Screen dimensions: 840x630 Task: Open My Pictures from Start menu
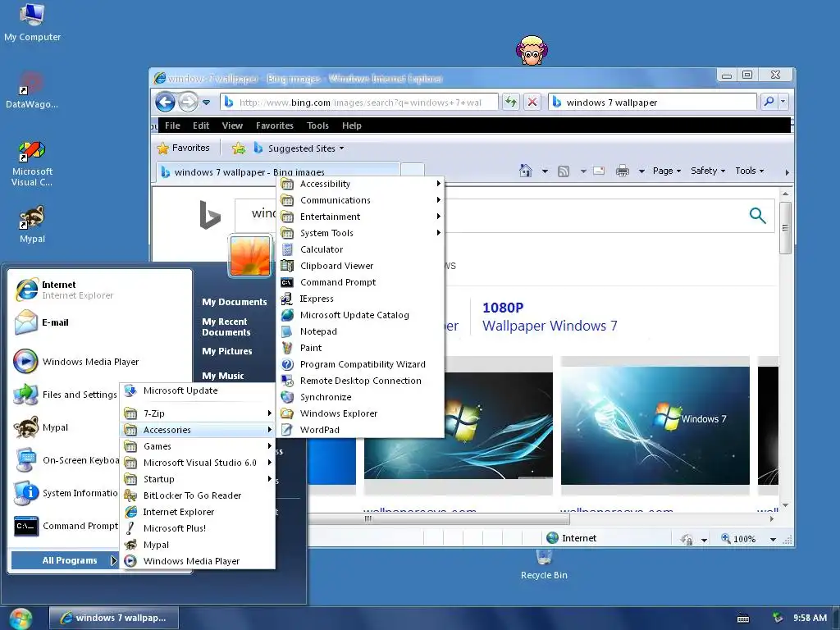[x=227, y=351]
